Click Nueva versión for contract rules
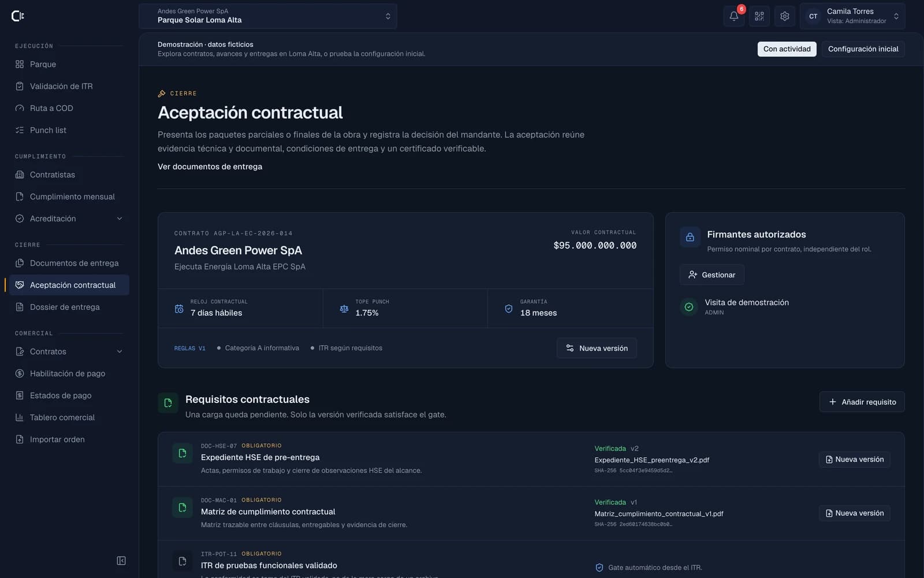Viewport: 924px width, 578px height. [x=597, y=348]
